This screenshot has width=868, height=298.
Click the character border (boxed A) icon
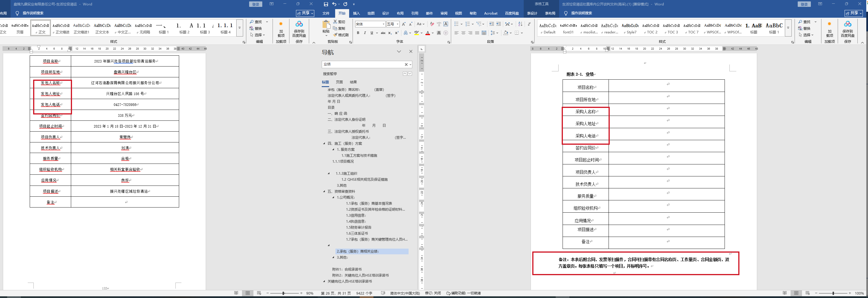[446, 24]
